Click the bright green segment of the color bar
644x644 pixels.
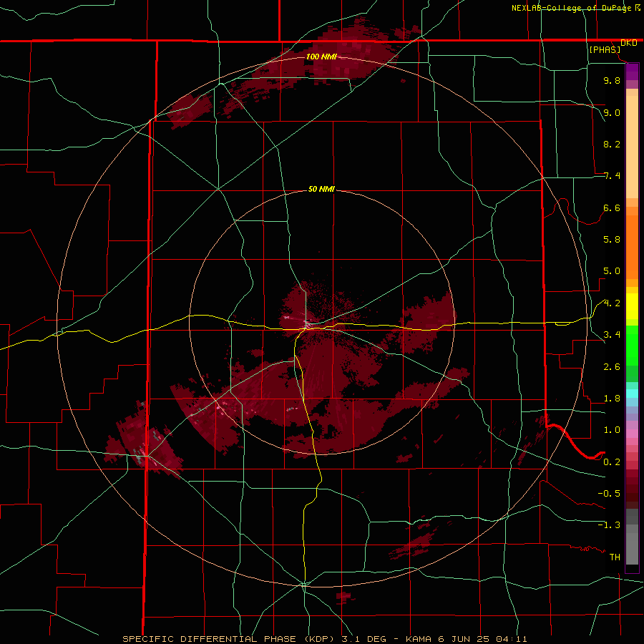(632, 345)
